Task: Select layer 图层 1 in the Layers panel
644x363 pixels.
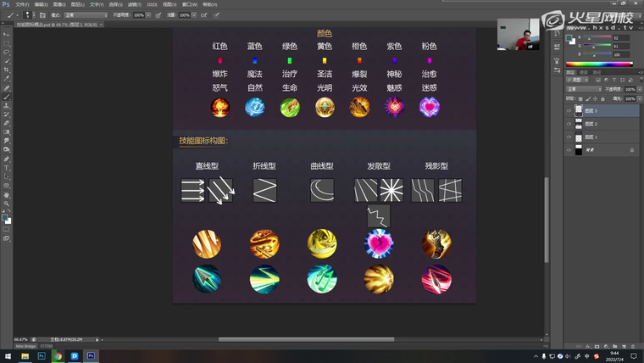Action: pos(591,137)
